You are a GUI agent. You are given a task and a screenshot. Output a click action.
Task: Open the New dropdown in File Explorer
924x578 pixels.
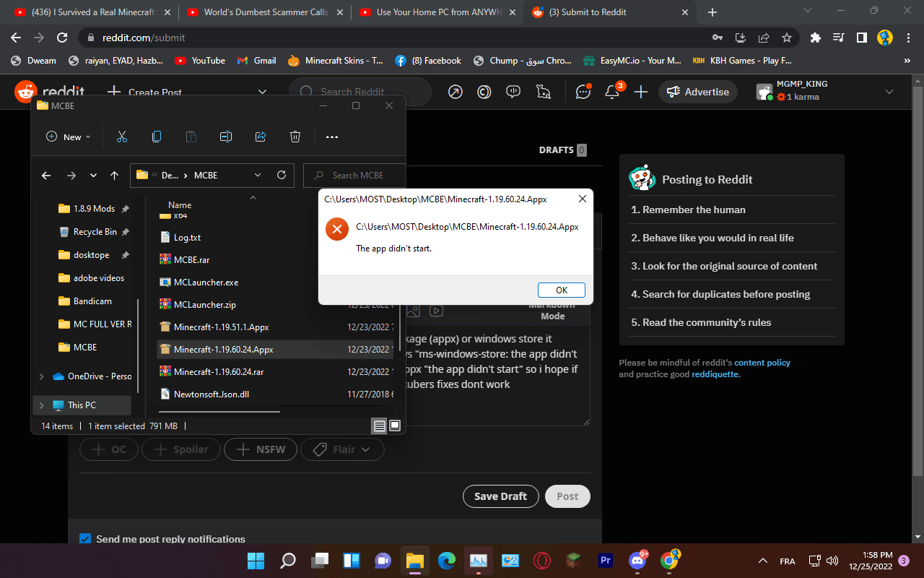point(69,137)
